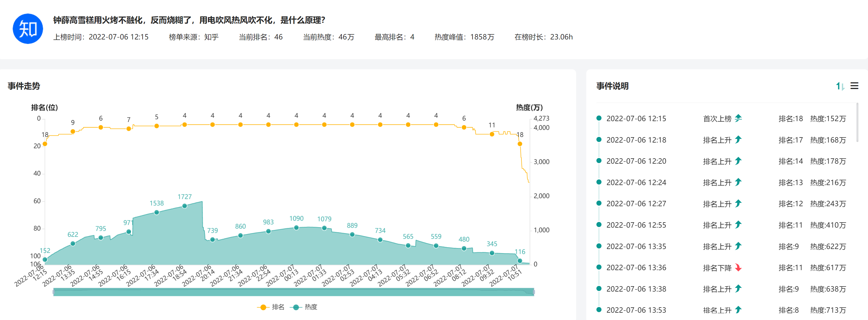Click the event list vertical scrollbar
The height and width of the screenshot is (320, 868).
pos(857,123)
